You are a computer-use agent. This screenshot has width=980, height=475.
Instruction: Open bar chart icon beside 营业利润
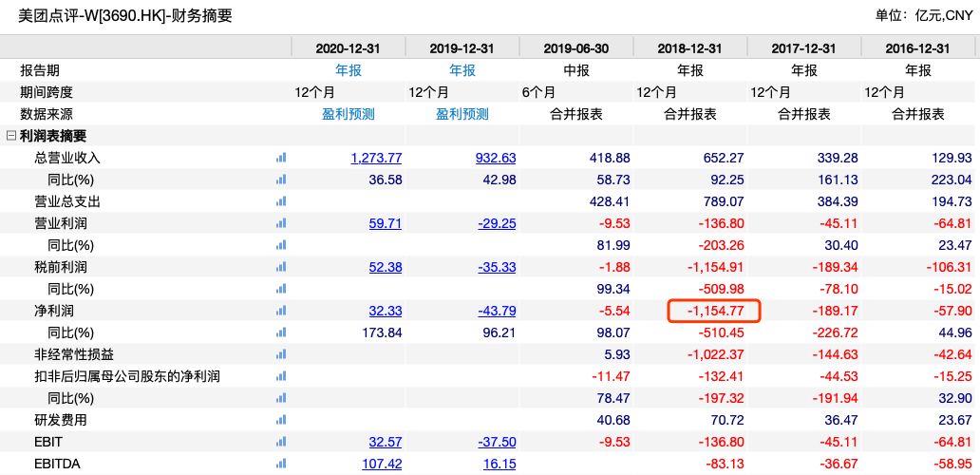point(280,223)
